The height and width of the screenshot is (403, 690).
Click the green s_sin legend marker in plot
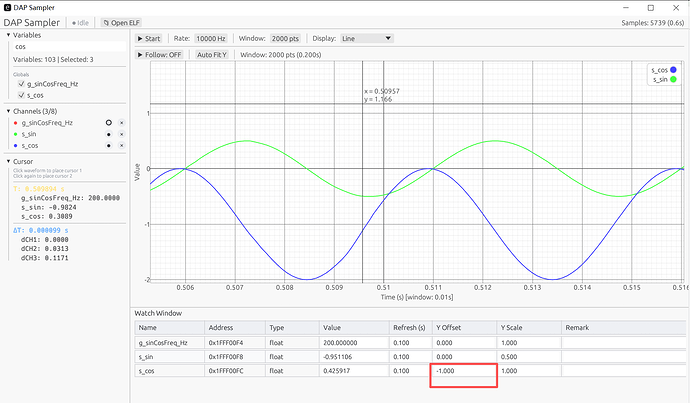point(673,80)
